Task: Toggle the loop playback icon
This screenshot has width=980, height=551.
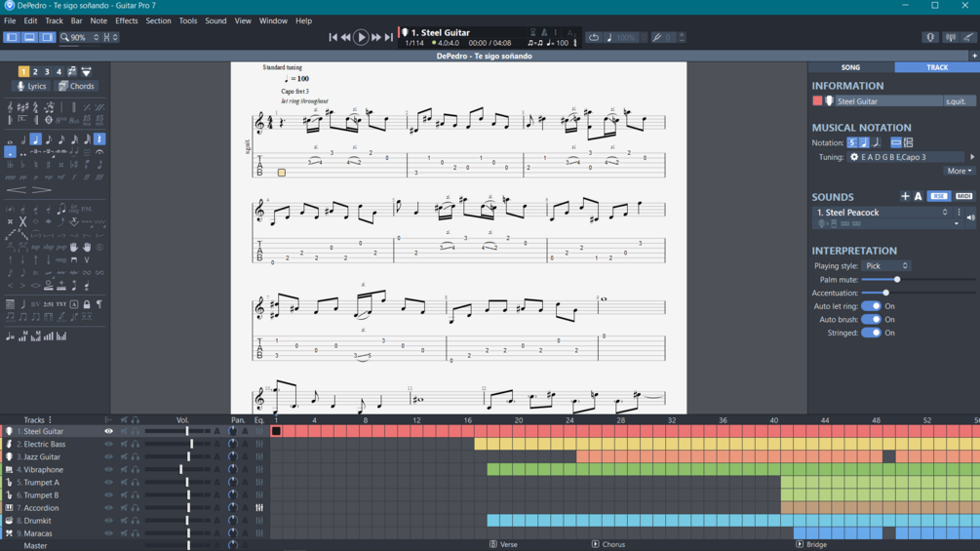Action: [594, 37]
